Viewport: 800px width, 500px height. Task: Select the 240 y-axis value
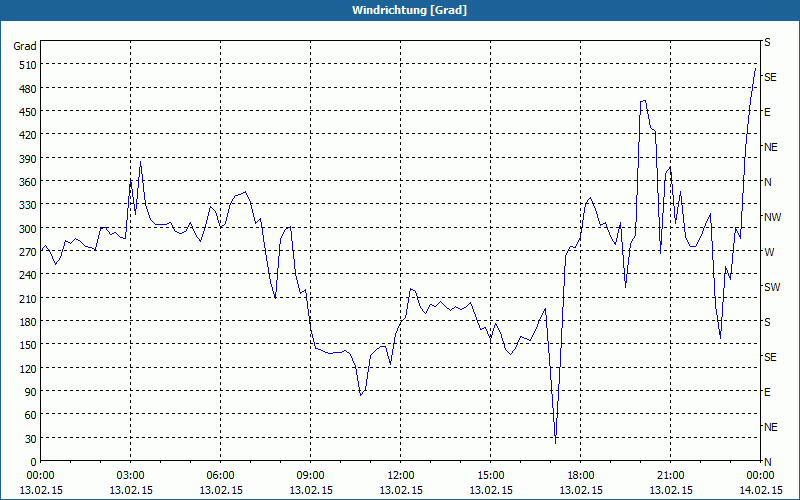click(28, 275)
